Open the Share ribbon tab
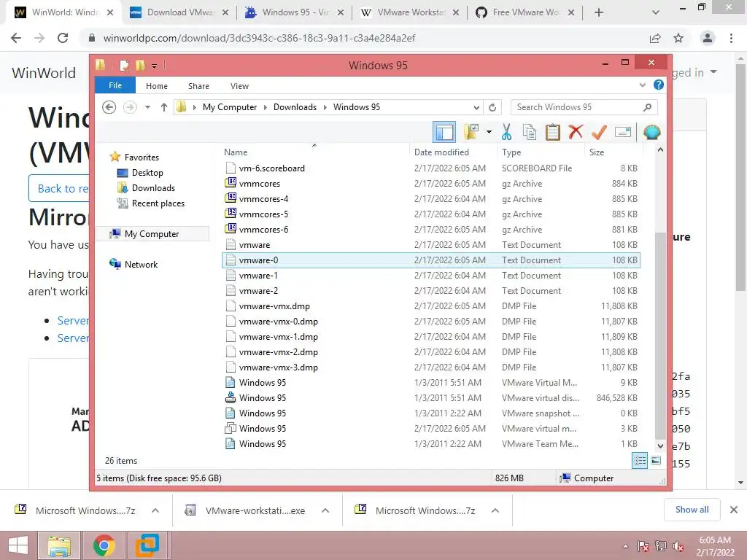 point(198,86)
